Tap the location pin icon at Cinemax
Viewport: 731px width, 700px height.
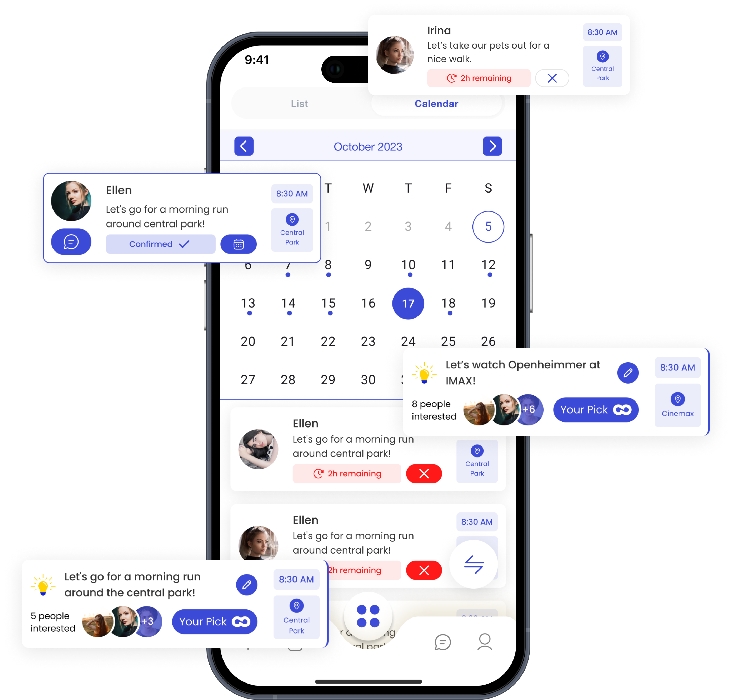[x=678, y=397]
